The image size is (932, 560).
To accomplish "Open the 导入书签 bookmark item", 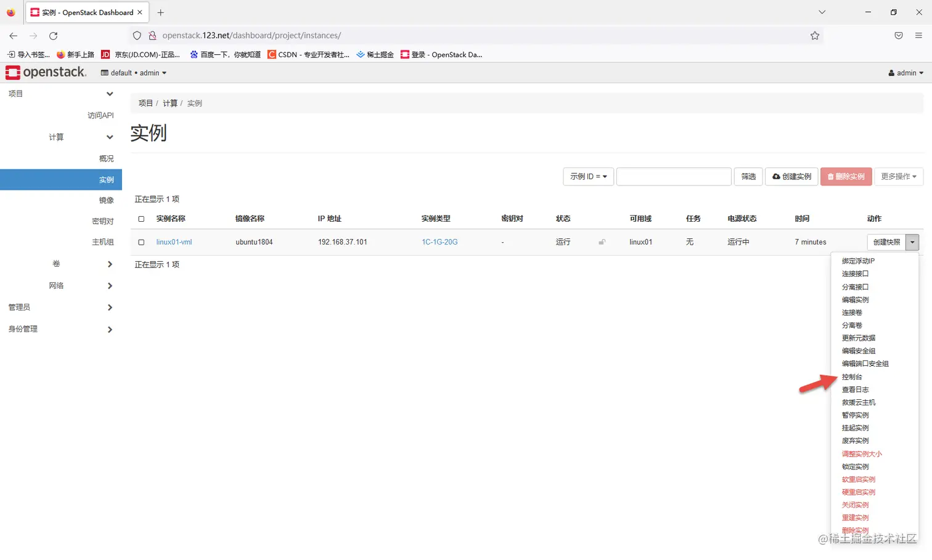I will pyautogui.click(x=28, y=55).
